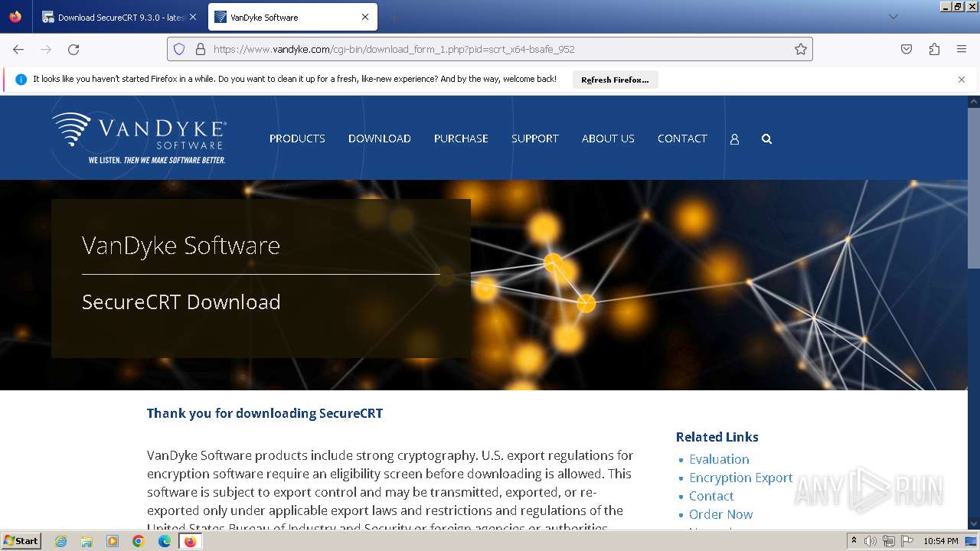The height and width of the screenshot is (551, 980).
Task: Click the info icon in notification bar
Action: [21, 80]
